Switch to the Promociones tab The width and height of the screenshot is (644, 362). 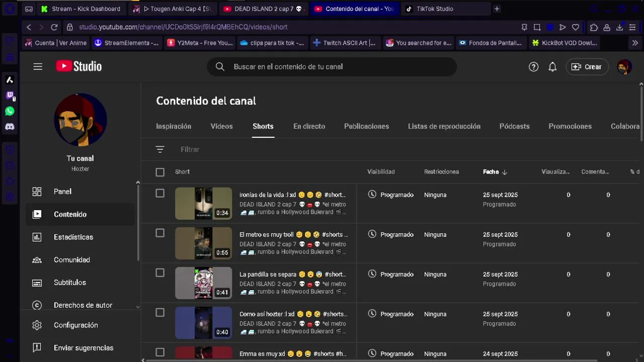click(x=570, y=126)
